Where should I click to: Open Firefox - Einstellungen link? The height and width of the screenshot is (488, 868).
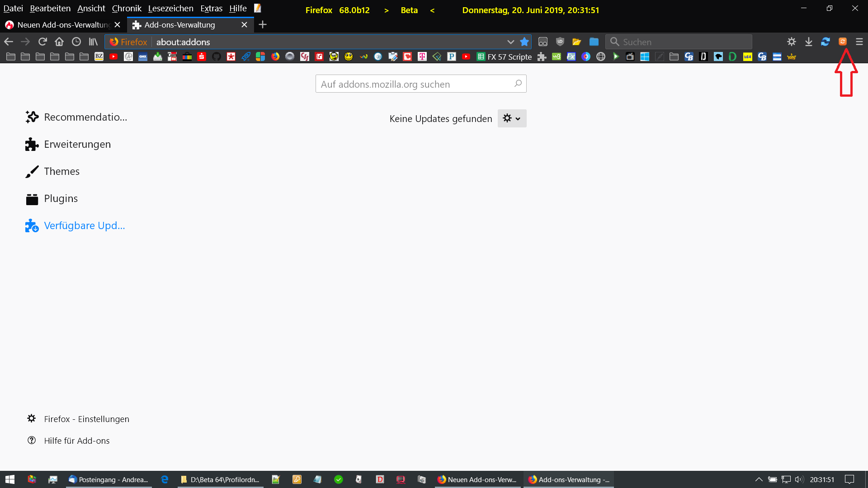(86, 419)
